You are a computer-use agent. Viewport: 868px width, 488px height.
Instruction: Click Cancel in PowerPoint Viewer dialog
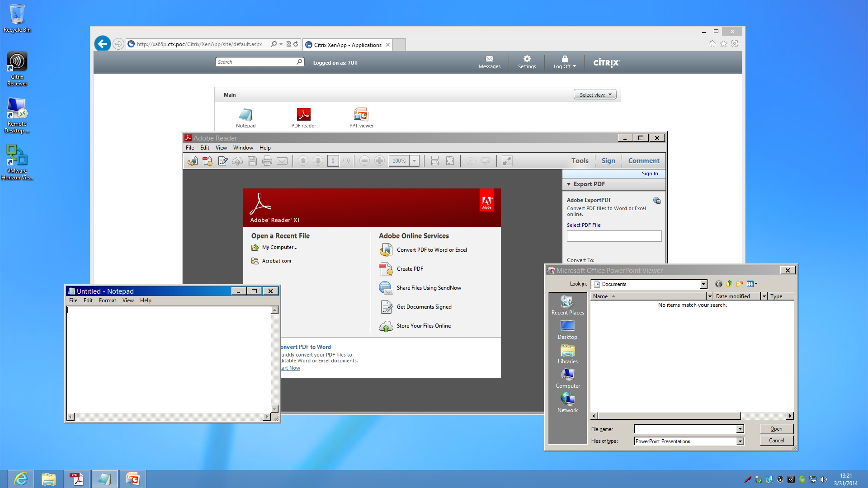776,441
